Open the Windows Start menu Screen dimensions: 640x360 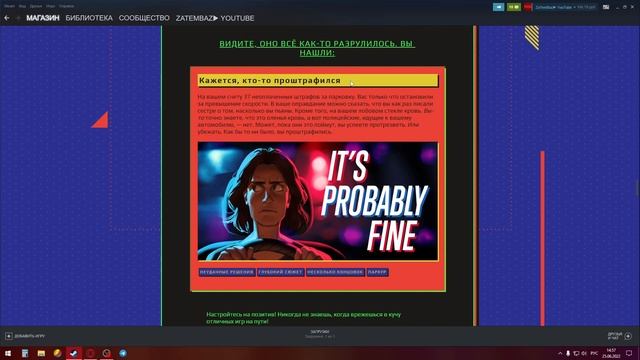(8, 353)
